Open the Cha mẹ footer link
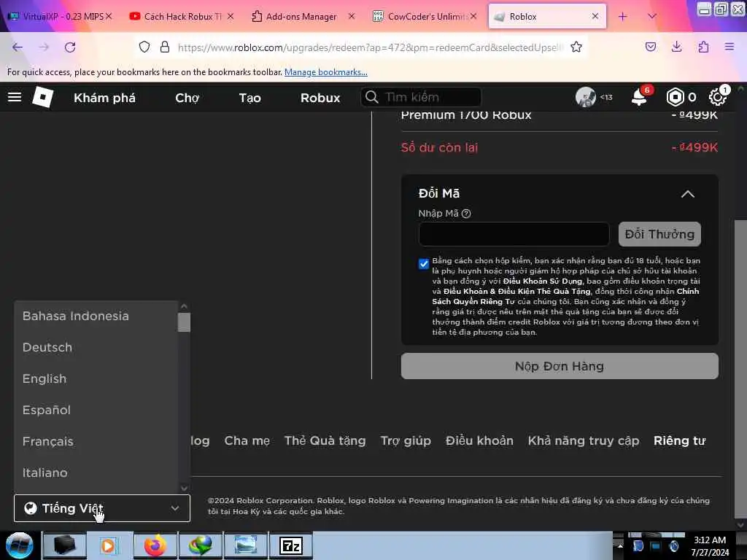The width and height of the screenshot is (747, 560). click(247, 441)
